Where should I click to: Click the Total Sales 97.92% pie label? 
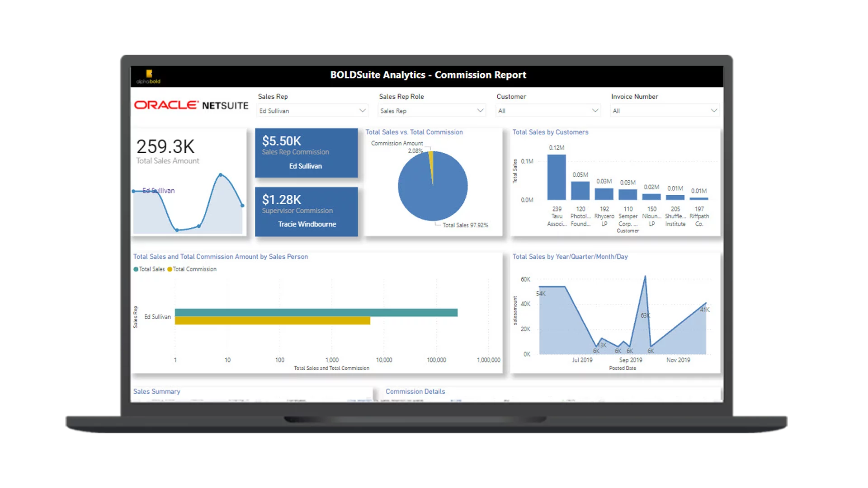(x=466, y=225)
